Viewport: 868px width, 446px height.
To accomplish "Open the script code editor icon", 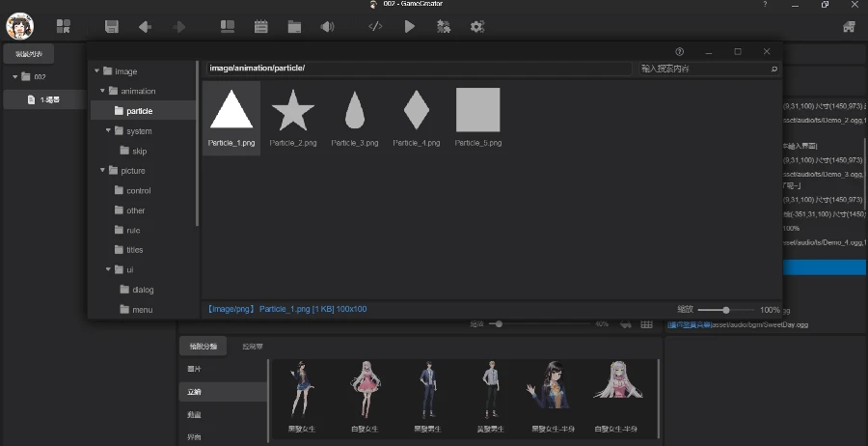I will [x=375, y=26].
